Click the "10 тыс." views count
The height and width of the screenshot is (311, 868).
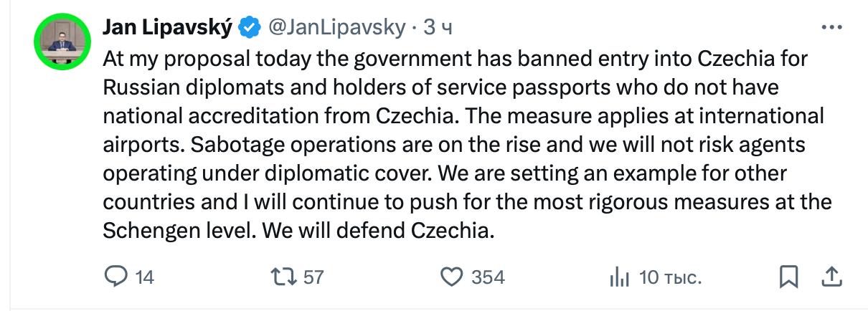[x=670, y=277]
